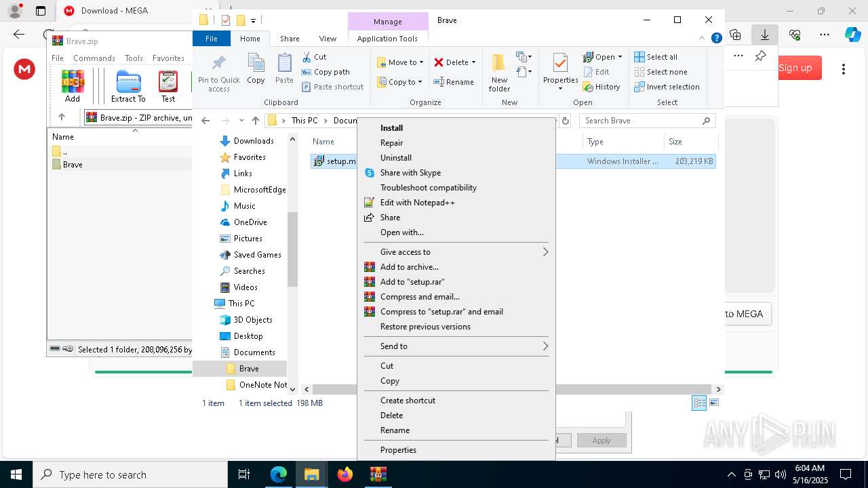868x488 pixels.
Task: Select the Brave folder in WinRAR list
Action: coord(73,164)
